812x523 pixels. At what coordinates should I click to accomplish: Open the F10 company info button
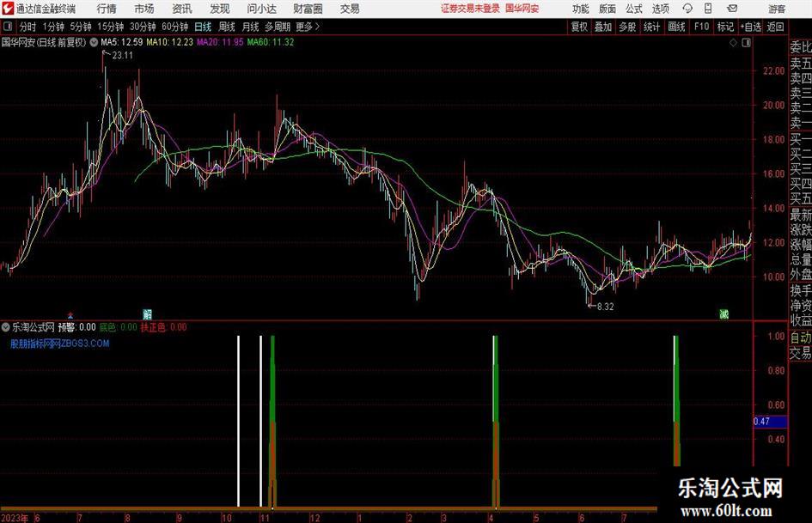click(x=701, y=27)
